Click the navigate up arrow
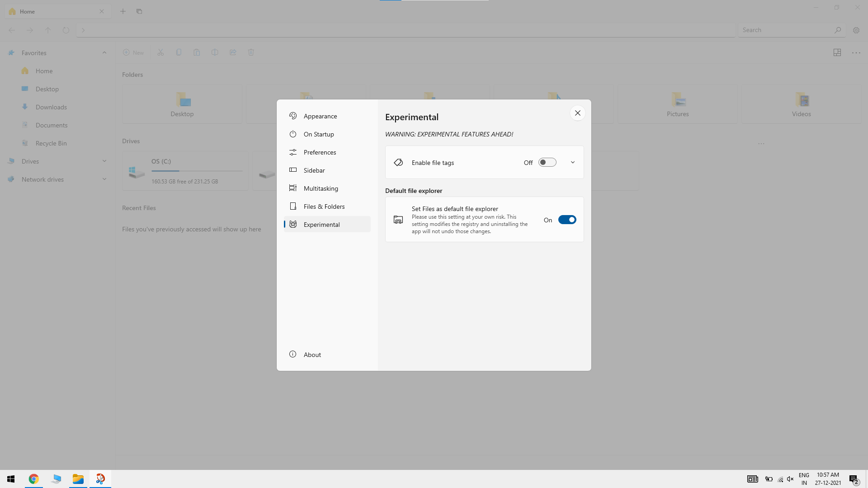This screenshot has width=868, height=488. click(48, 30)
